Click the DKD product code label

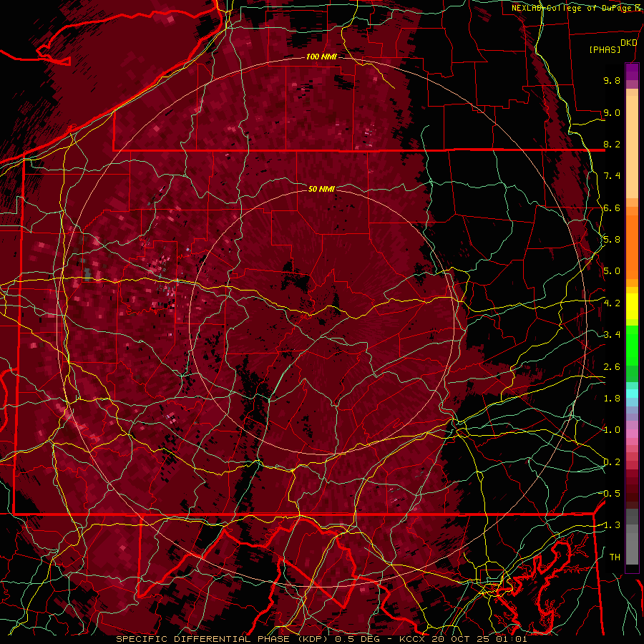pyautogui.click(x=628, y=43)
